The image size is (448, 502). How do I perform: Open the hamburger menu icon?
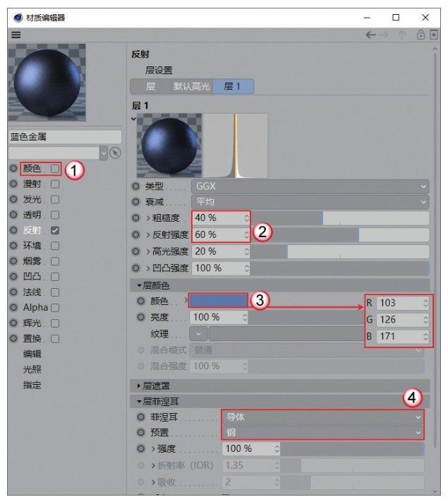click(16, 35)
